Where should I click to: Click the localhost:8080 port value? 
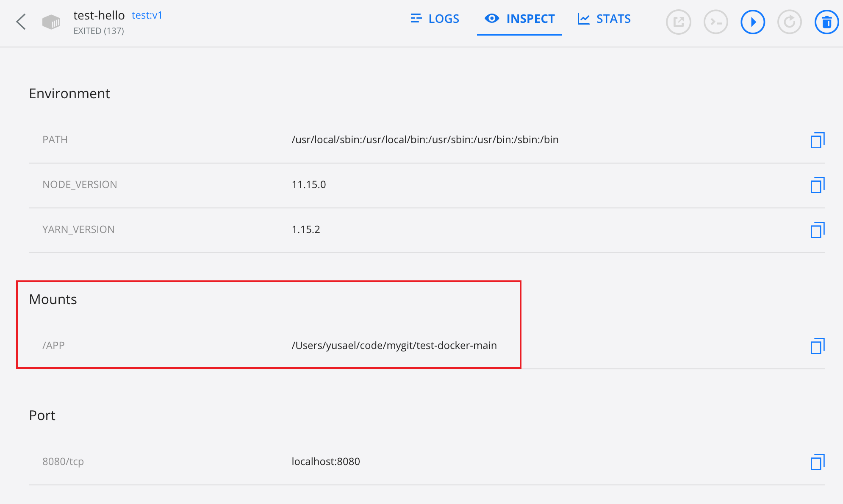[x=325, y=461]
